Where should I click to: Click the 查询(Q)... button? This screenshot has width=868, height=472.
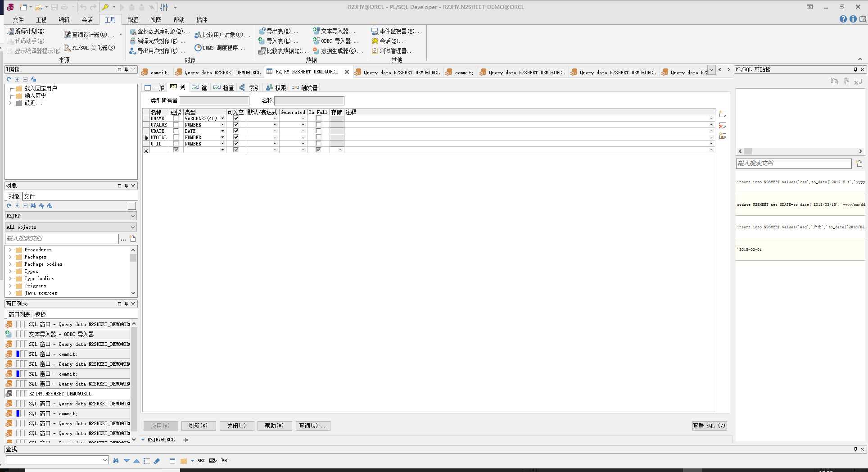(x=312, y=426)
